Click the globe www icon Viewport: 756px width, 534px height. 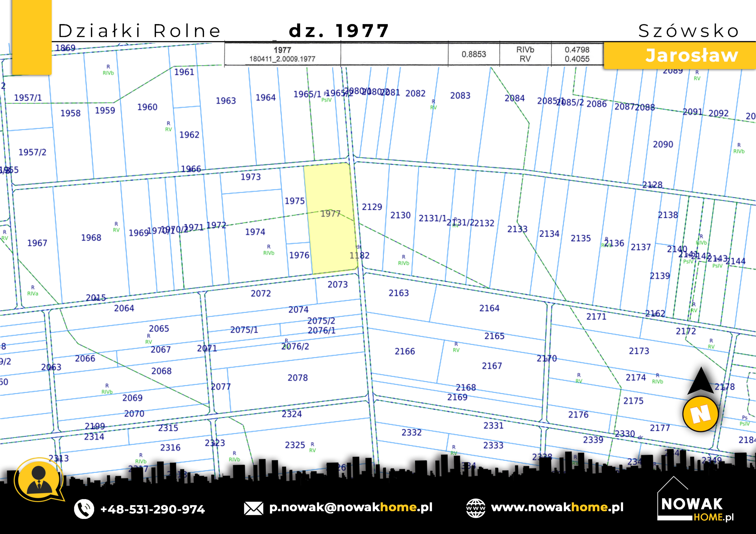475,508
